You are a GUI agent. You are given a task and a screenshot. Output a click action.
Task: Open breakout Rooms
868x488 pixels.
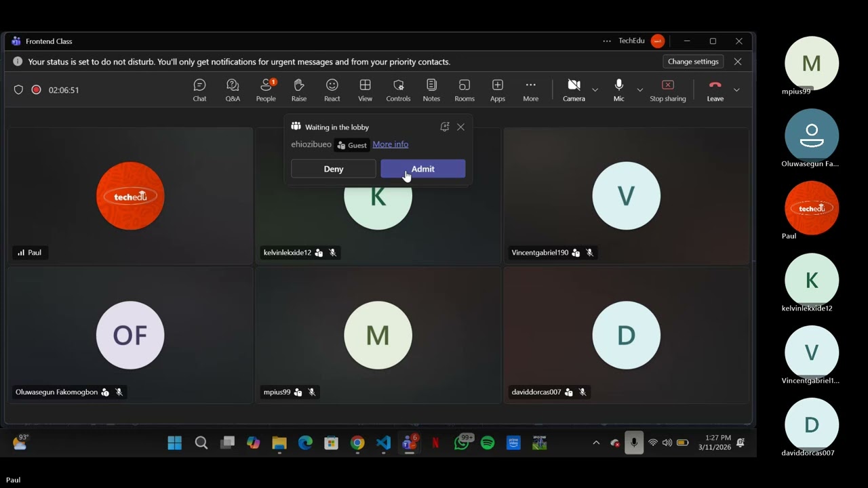tap(465, 90)
